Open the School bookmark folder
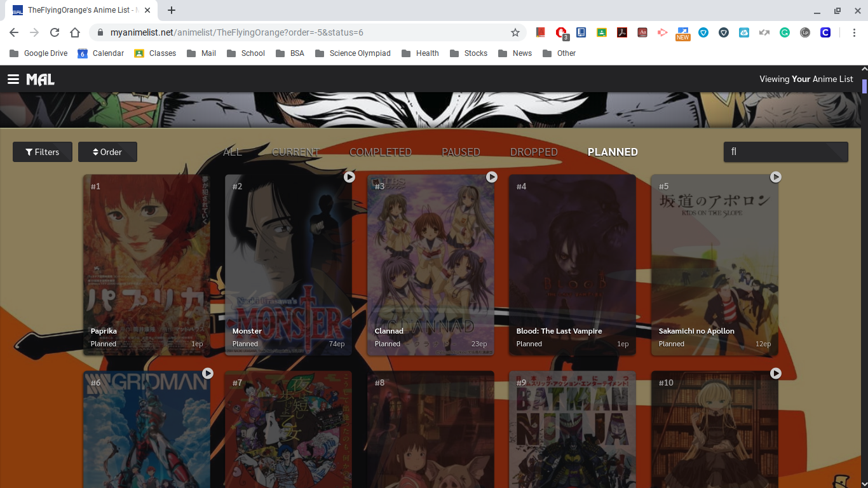This screenshot has height=488, width=868. coord(246,53)
